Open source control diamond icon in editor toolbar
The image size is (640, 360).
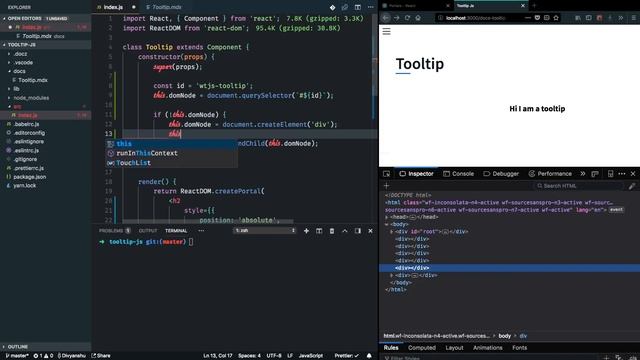point(333,7)
